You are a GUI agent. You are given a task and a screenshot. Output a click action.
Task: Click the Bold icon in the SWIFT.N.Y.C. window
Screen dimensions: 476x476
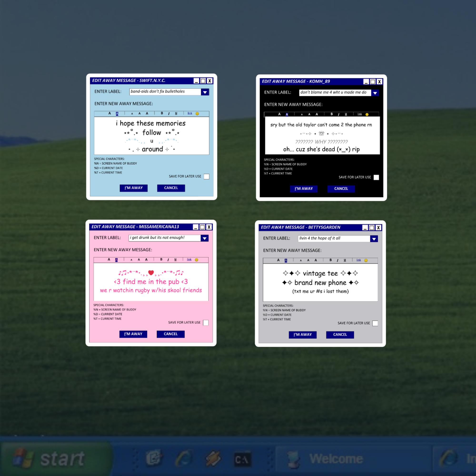(x=162, y=113)
